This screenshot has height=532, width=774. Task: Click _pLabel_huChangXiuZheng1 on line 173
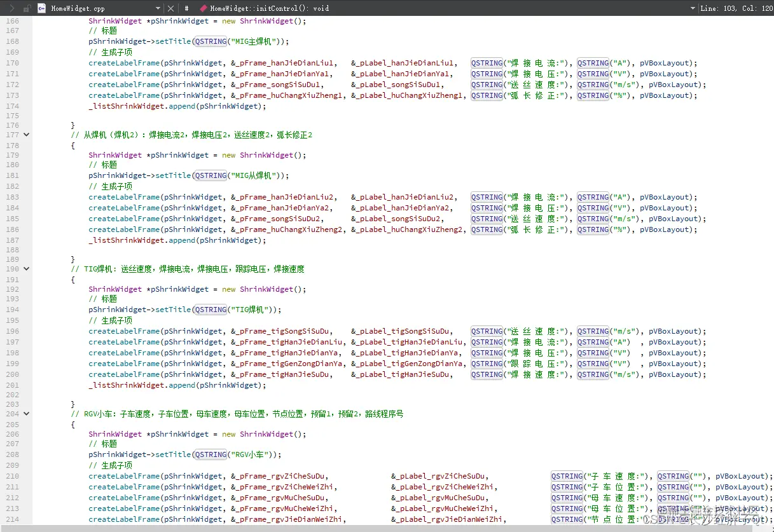coord(410,95)
